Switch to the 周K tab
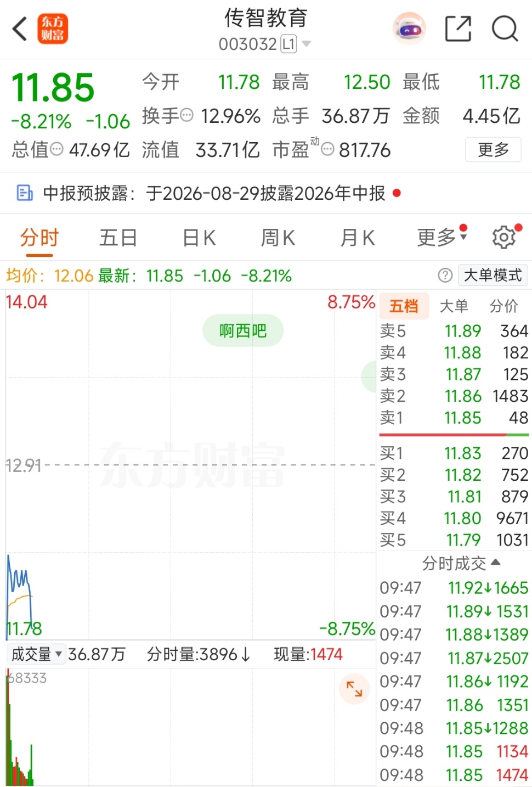 click(x=278, y=238)
